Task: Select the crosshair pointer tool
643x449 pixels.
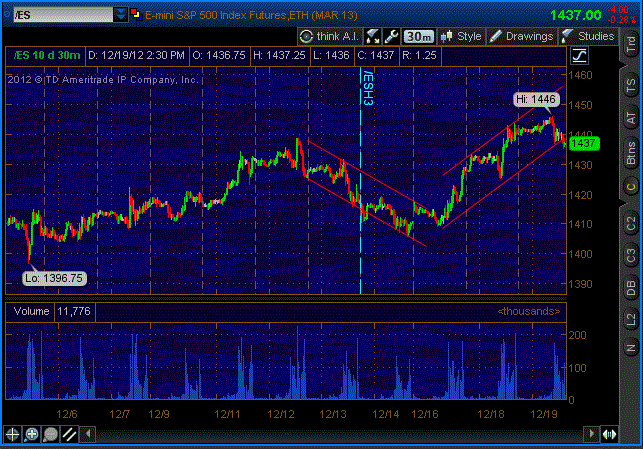Action: 12,434
